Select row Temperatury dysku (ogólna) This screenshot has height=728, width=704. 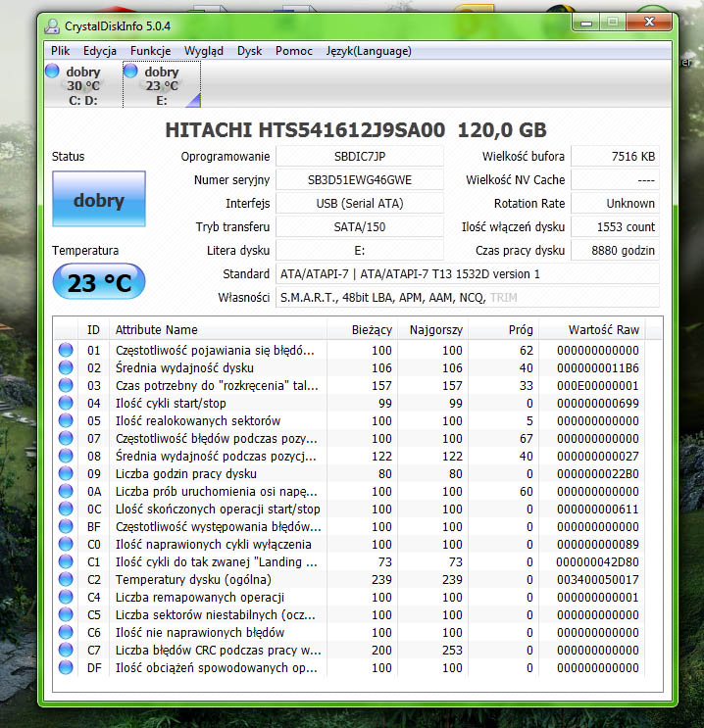[x=350, y=579]
